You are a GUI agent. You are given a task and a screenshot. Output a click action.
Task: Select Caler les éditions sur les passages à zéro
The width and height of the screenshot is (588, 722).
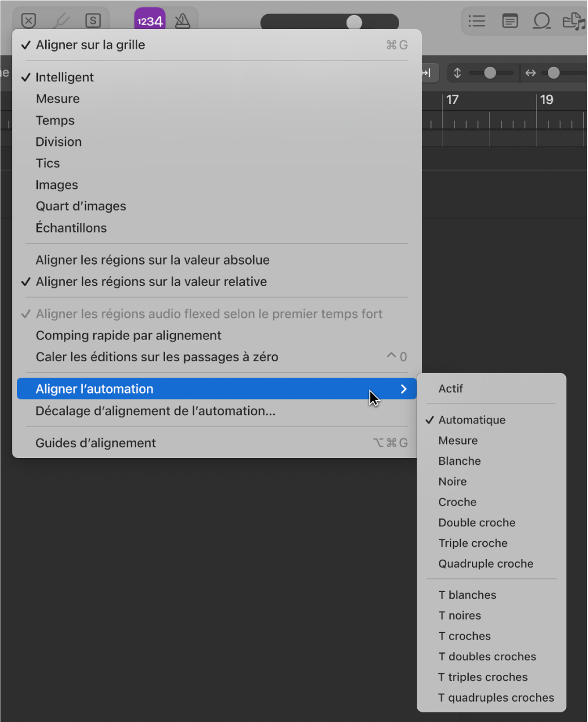(157, 357)
